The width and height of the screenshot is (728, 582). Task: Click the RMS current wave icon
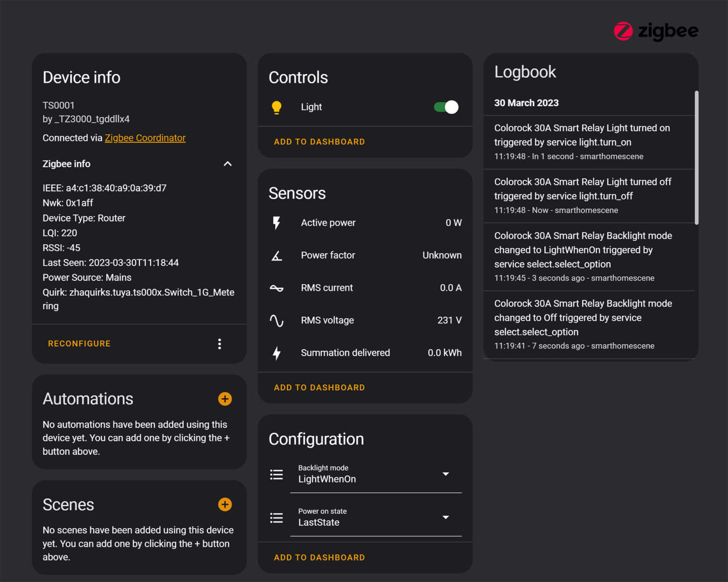pos(277,288)
